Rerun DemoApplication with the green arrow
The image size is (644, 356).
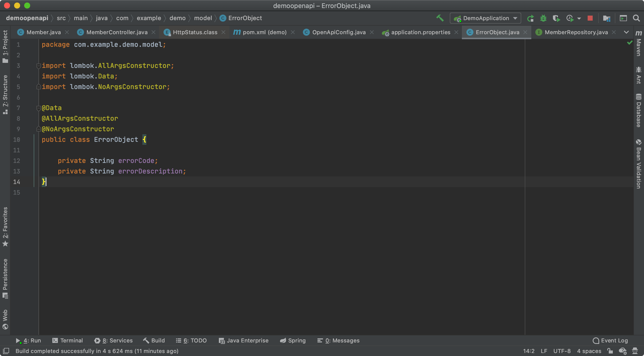tap(531, 18)
